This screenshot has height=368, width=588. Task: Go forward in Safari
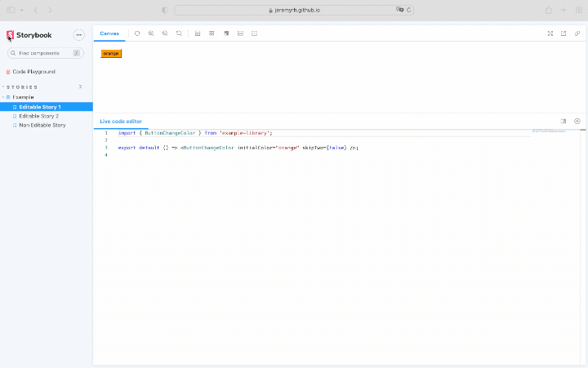(x=51, y=10)
